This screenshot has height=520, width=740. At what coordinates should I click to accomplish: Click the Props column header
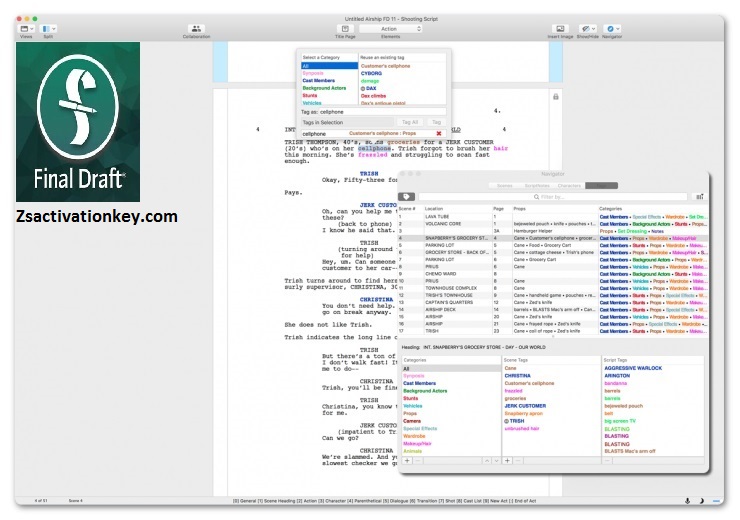pos(519,209)
